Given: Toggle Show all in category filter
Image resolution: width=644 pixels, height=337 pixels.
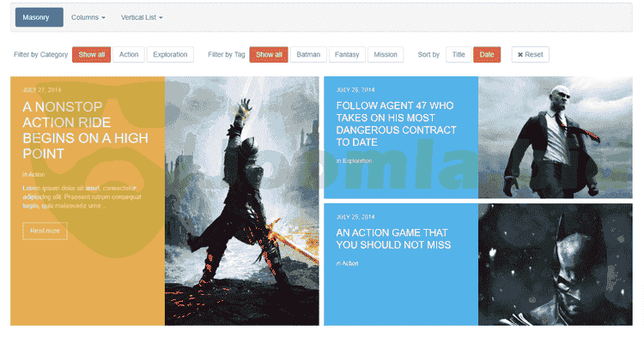Looking at the screenshot, I should 92,55.
